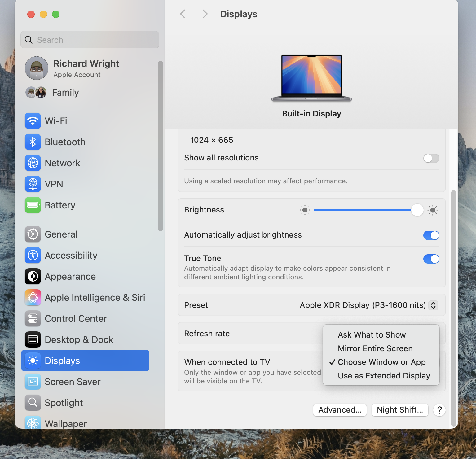Open the Family avatars icon

36,92
